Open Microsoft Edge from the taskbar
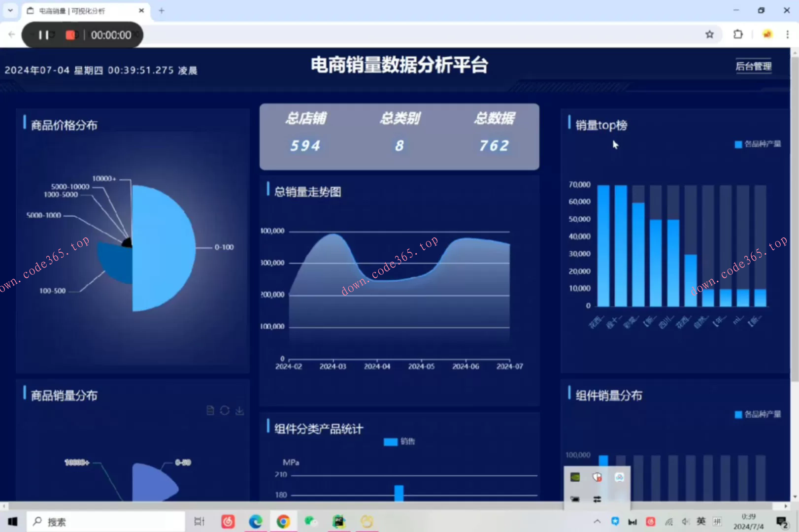Screen dimensions: 799x532 click(255, 521)
